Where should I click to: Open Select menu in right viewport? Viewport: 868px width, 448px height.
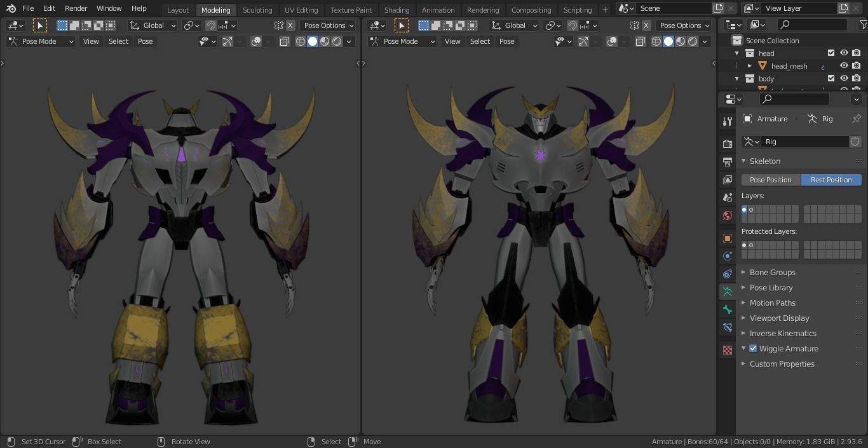[480, 41]
